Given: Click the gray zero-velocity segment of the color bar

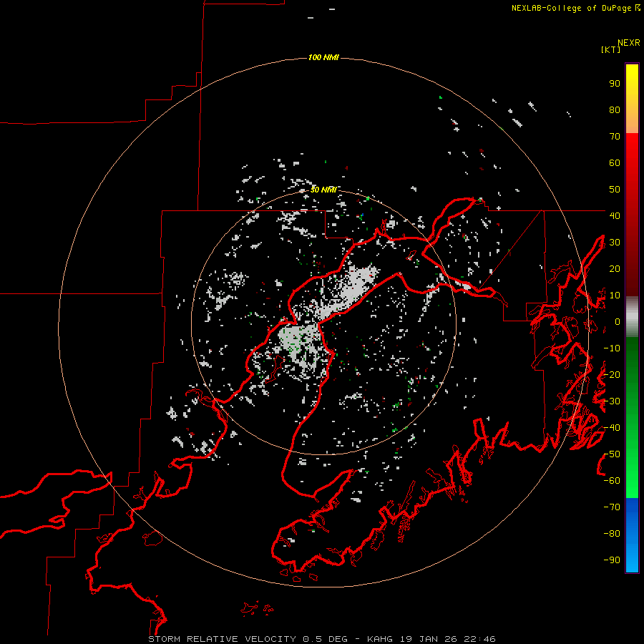Looking at the screenshot, I should (x=632, y=317).
